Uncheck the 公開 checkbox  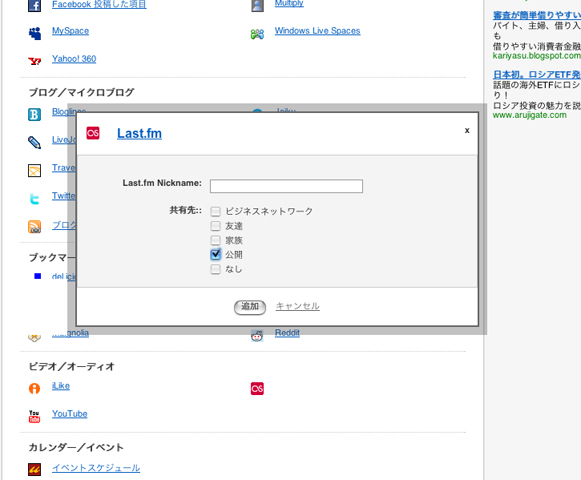[215, 254]
